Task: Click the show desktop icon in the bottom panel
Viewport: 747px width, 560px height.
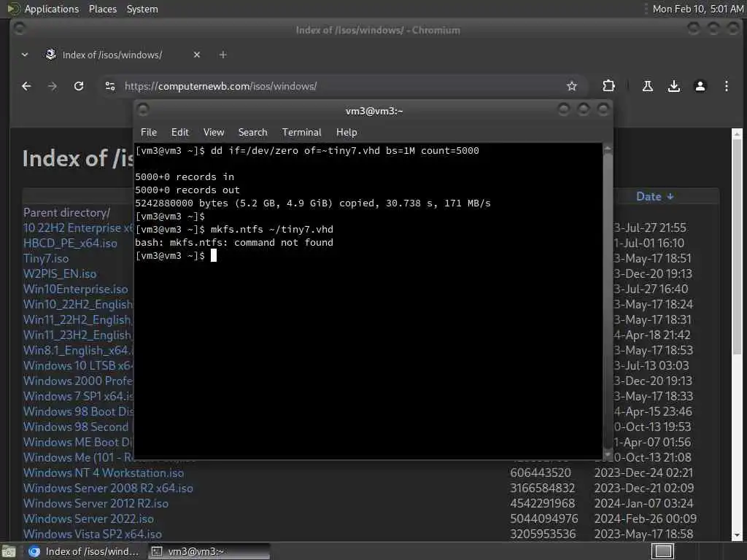Action: click(9, 551)
